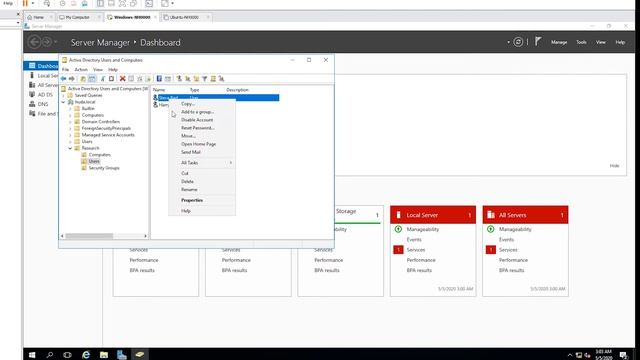Open the Server Manager Manage menu
Viewport: 640px width, 360px height.
coord(559,42)
